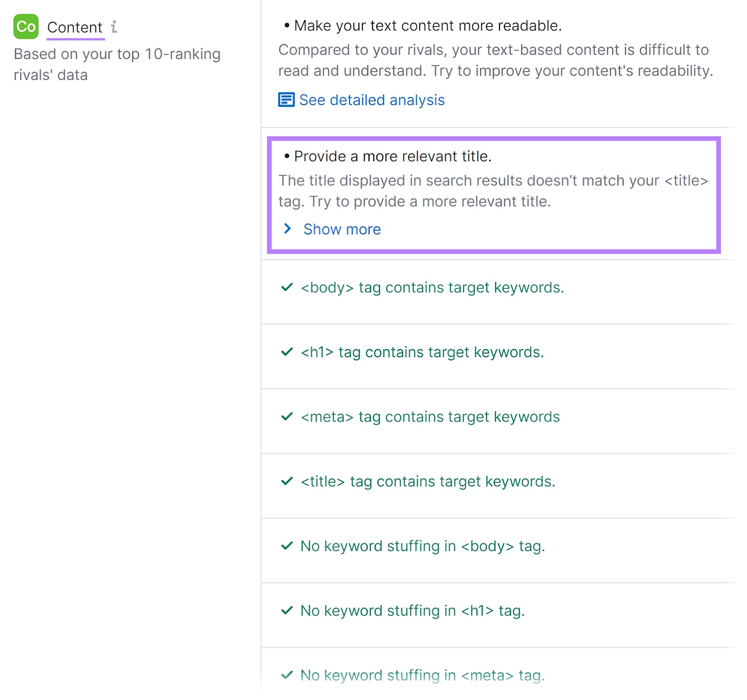Expand the relevant title recommendation details
747x700 pixels.
[x=342, y=229]
